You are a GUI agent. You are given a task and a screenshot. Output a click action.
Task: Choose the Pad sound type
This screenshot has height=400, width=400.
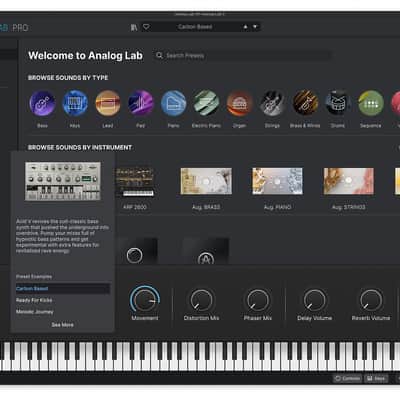pyautogui.click(x=141, y=103)
